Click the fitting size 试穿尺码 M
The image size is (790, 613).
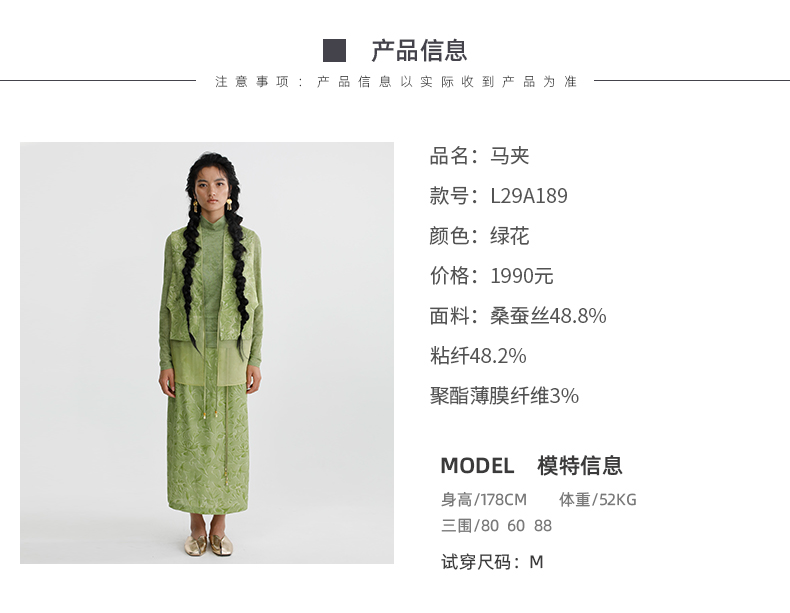[x=492, y=562]
